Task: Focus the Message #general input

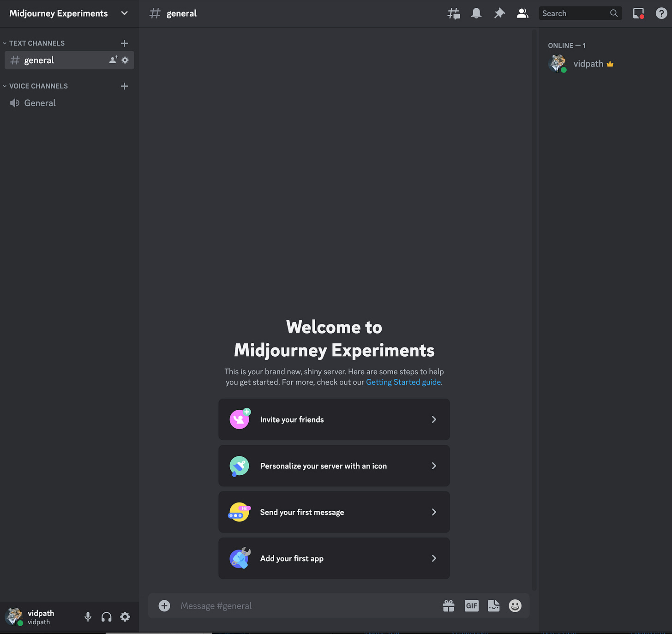Action: click(x=307, y=606)
